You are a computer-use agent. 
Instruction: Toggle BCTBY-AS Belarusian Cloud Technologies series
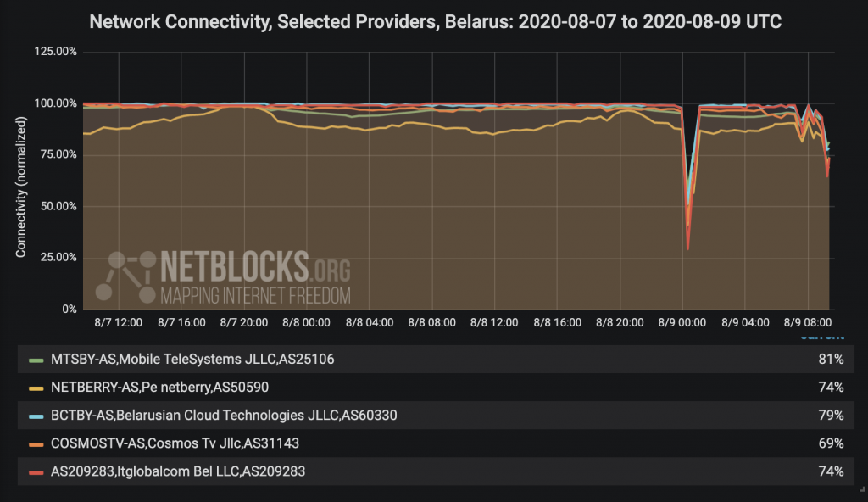coord(224,415)
